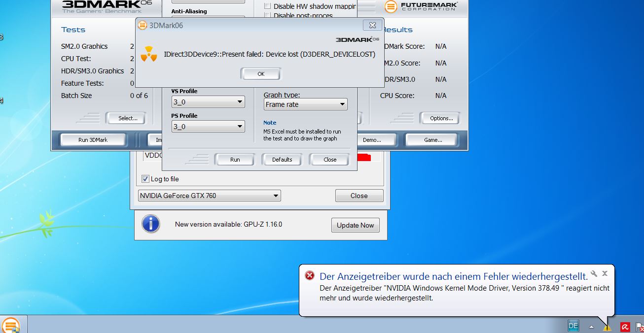Click the notification title 'Der Anzeigetreiber wurde nach einem Fehler wiederhergestellt'
Viewport: 644px width, 333px height.
pos(454,276)
